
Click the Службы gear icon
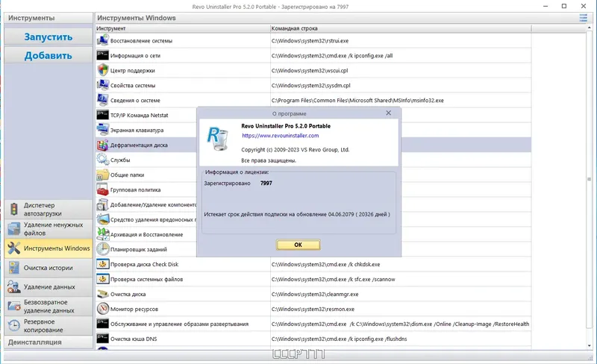[x=102, y=160]
